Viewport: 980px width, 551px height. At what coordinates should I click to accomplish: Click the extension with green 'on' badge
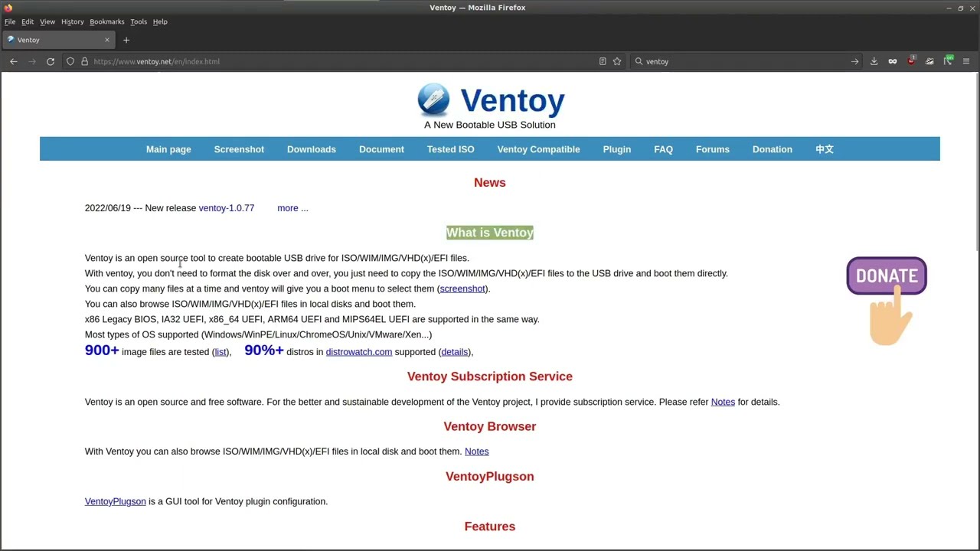948,60
